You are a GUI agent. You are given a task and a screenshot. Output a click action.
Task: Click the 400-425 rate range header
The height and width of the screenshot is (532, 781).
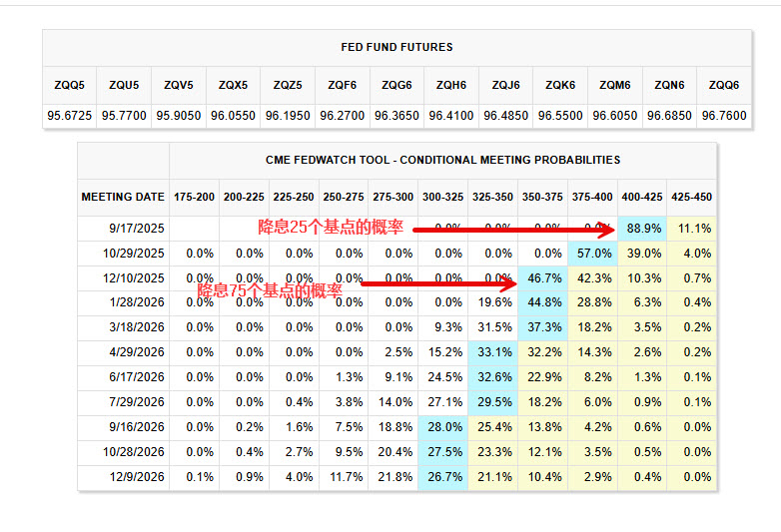coord(642,197)
